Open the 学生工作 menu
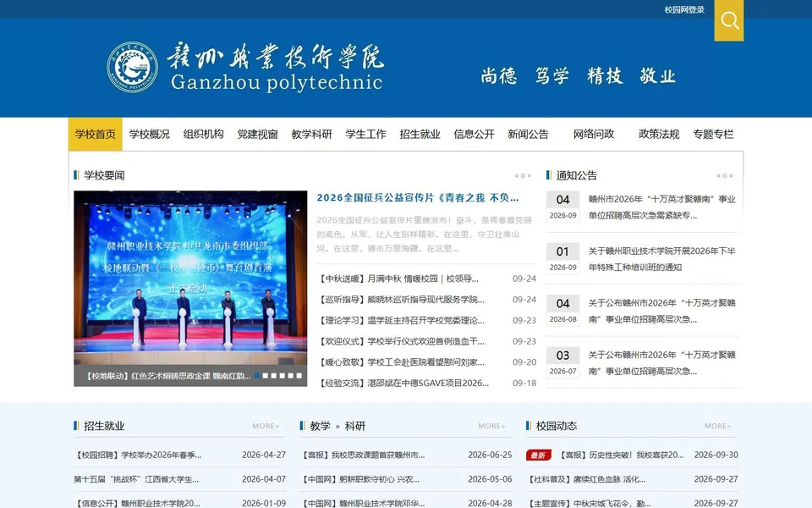 click(x=365, y=135)
